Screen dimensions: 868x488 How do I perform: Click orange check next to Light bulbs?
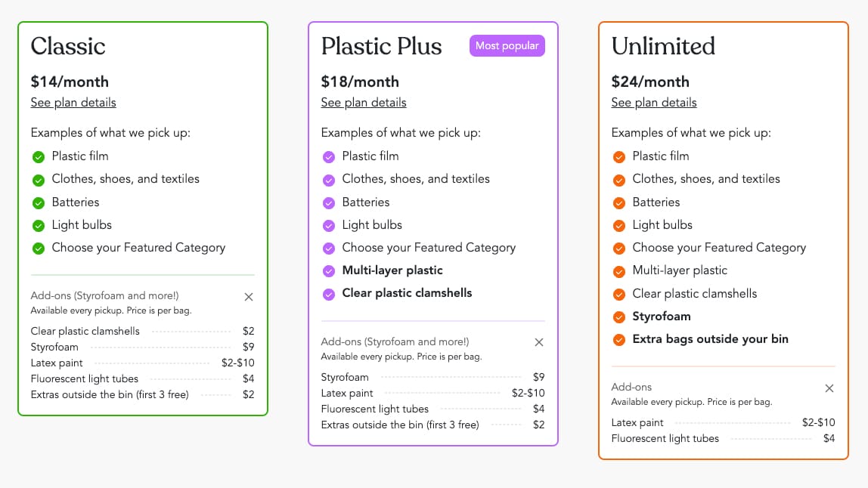[618, 225]
